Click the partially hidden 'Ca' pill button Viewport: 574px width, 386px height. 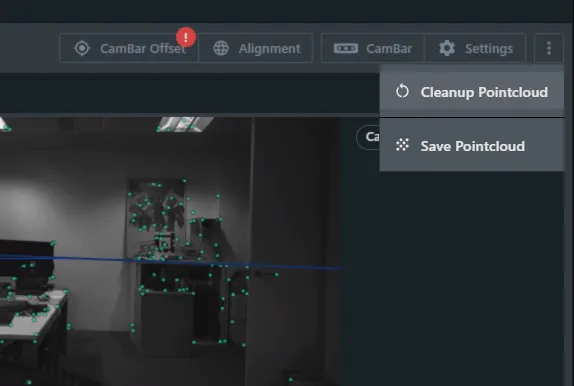tap(368, 137)
